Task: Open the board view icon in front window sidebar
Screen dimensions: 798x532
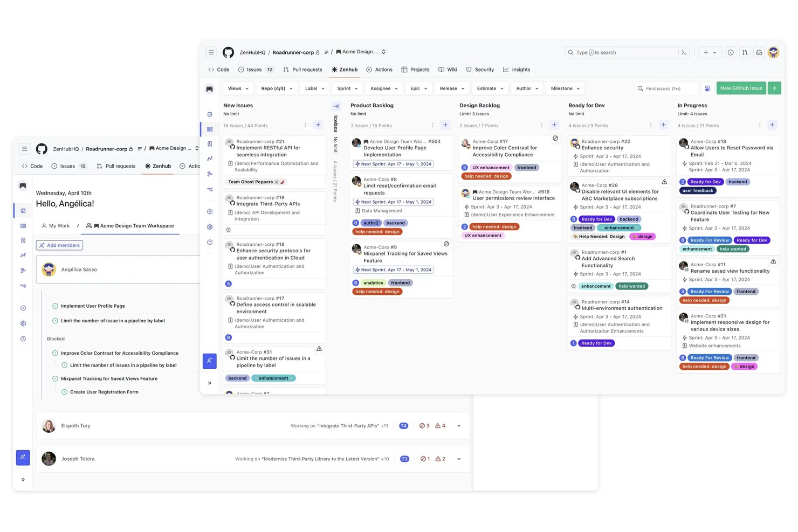Action: [210, 129]
